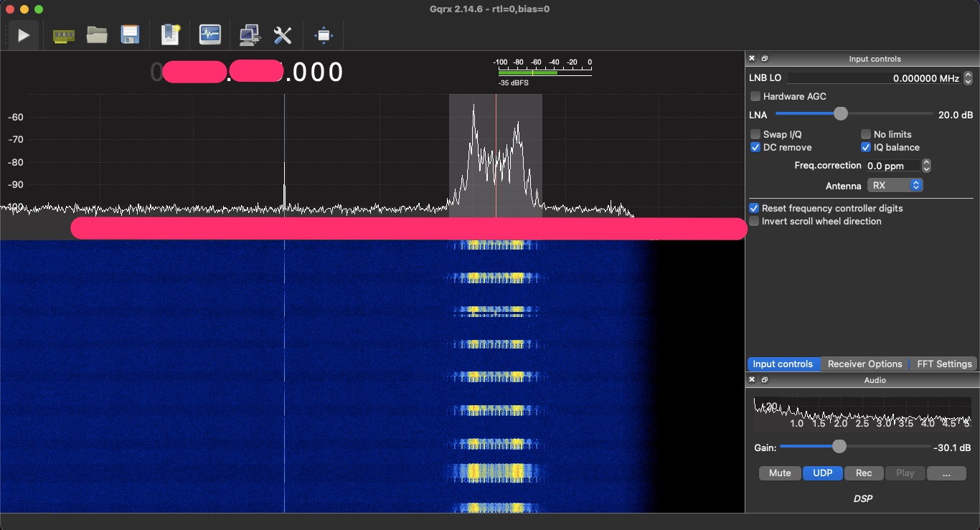The image size is (980, 530).
Task: Start audio recording with Rec button
Action: (864, 473)
